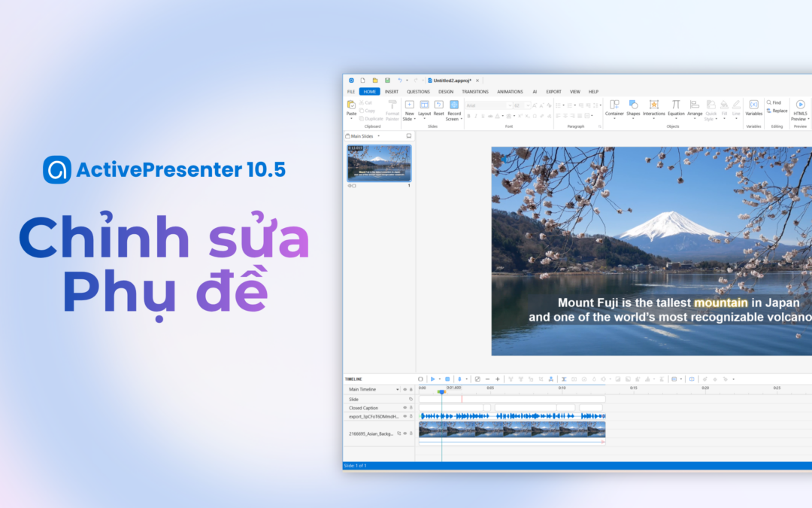Hide the export_3pCFoT6DMmdH audio track
The height and width of the screenshot is (508, 812).
tap(405, 416)
